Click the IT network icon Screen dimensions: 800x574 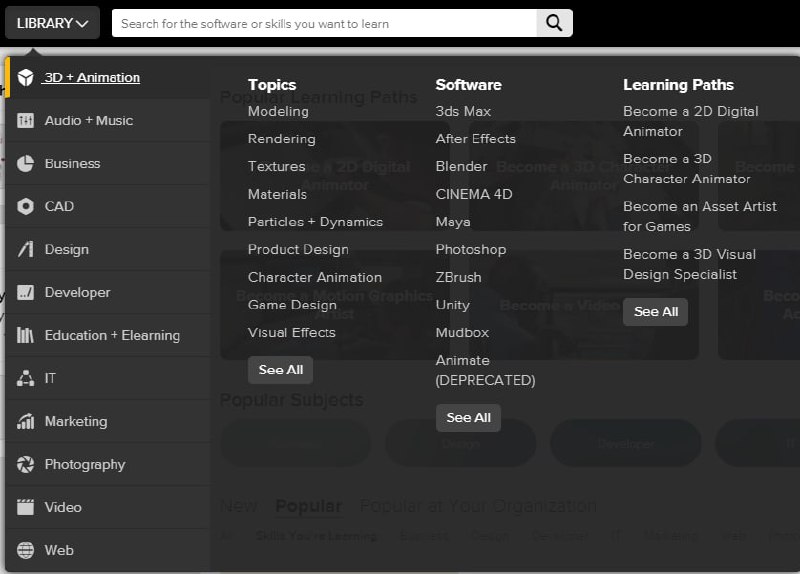pos(25,378)
